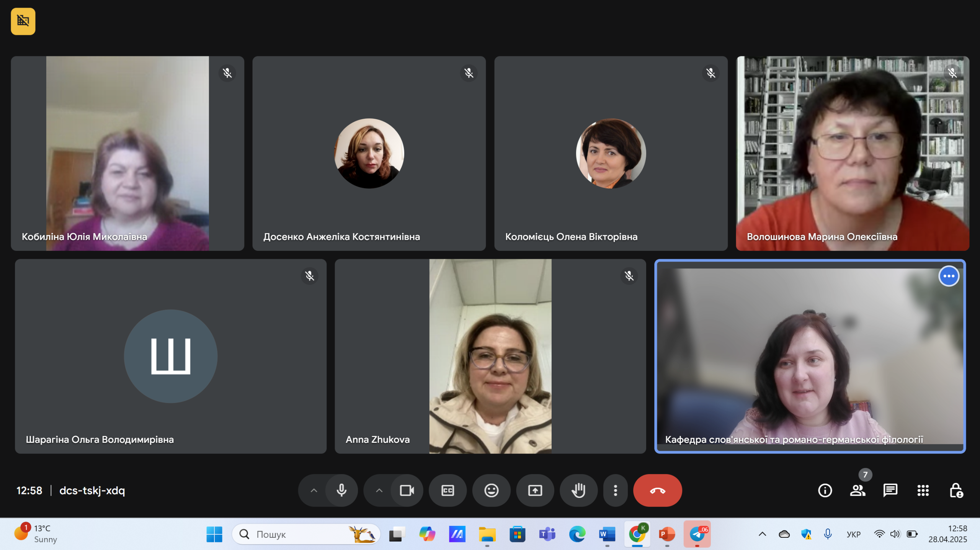Click the participant count badge 7
Screen dimensions: 980x550
point(865,475)
